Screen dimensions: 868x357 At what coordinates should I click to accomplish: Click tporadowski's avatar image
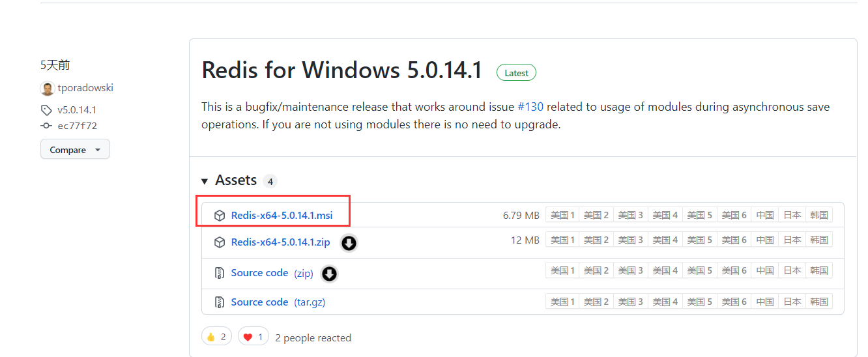47,88
